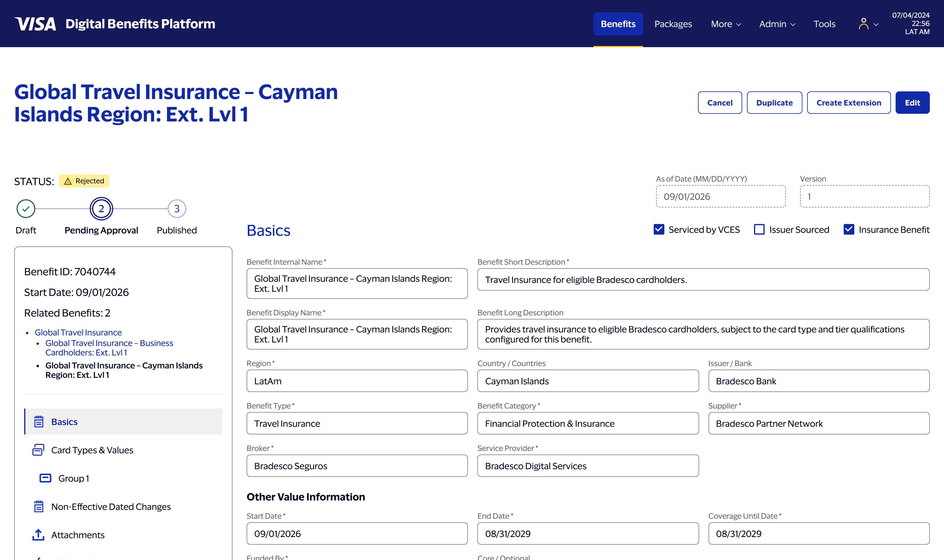This screenshot has height=560, width=944.
Task: Select Basics in the side navigation
Action: 124,421
